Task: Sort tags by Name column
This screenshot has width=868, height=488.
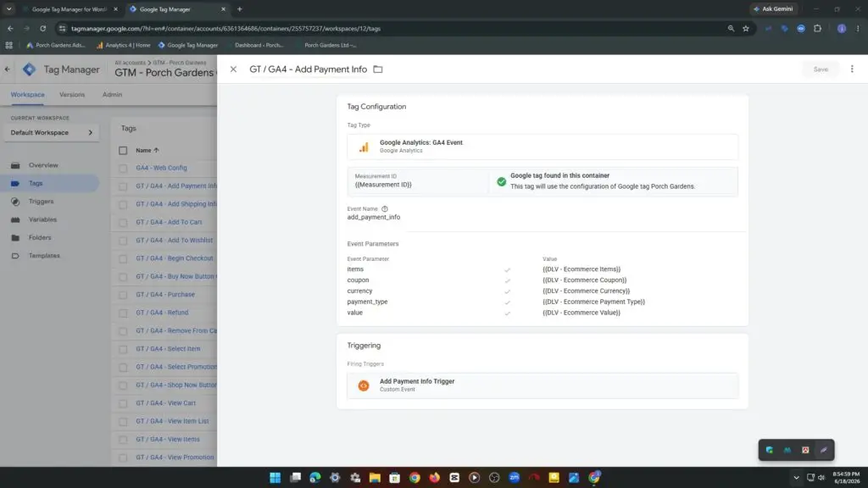Action: (x=147, y=151)
